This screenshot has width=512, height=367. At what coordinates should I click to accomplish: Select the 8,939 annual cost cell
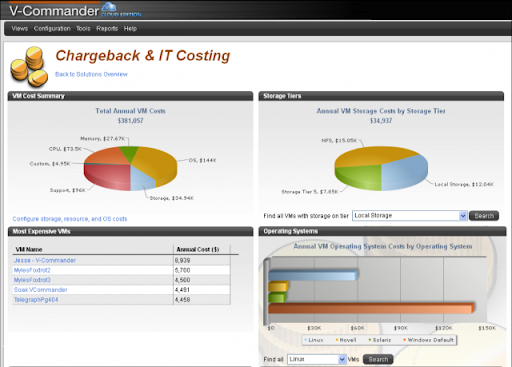click(202, 260)
